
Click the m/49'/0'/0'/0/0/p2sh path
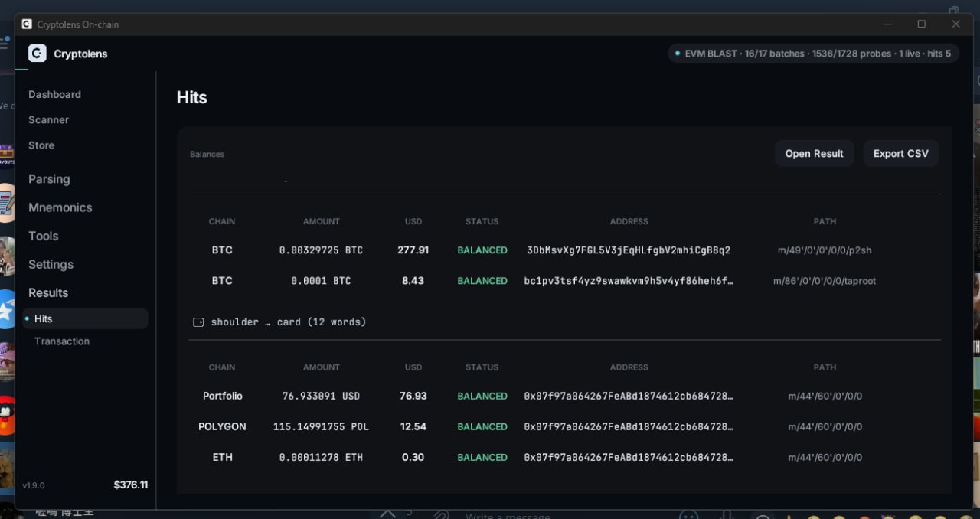(825, 250)
